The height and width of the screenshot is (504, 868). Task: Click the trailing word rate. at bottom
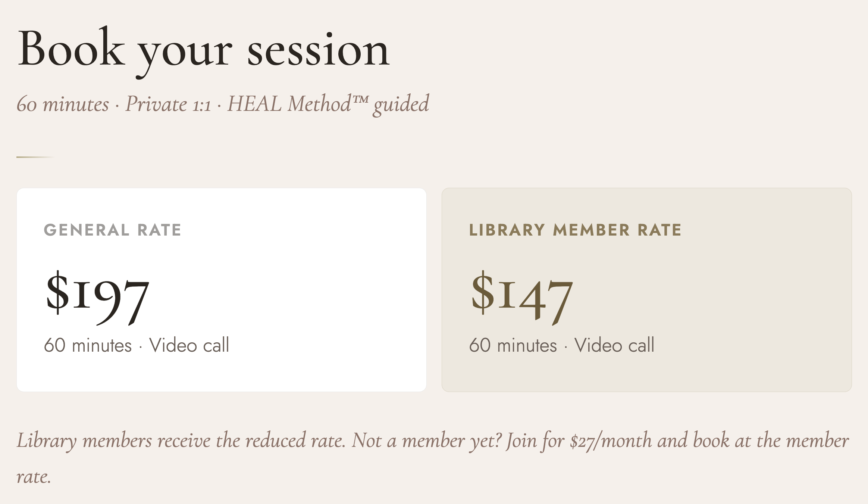tap(34, 477)
